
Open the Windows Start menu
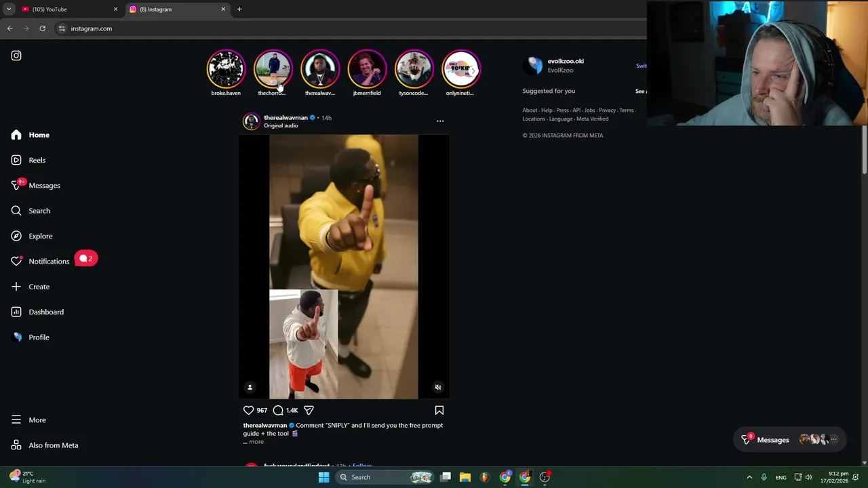point(323,477)
